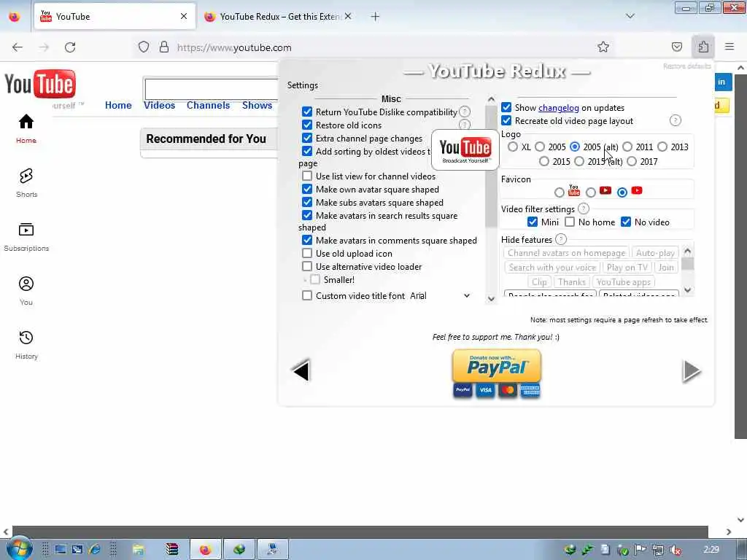The width and height of the screenshot is (747, 560).
Task: Open the Arial font dropdown
Action: coord(440,296)
